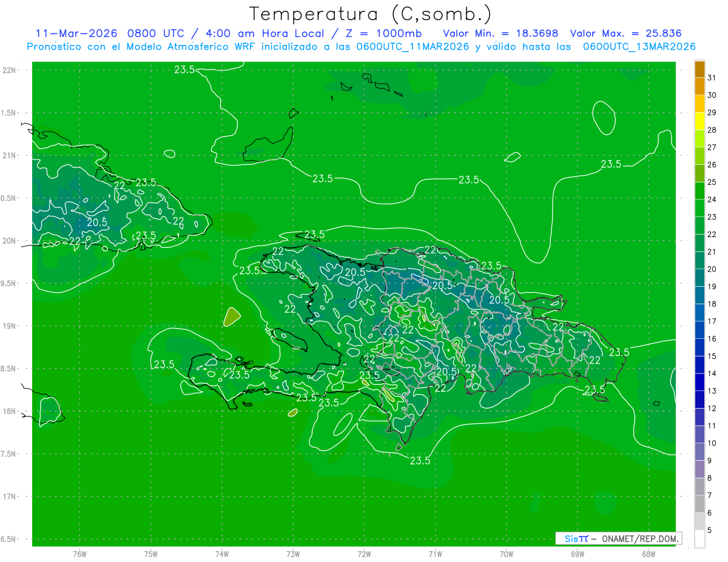This screenshot has height=562, width=728.
Task: Click latitude axis label "7.5N"
Action: (9, 454)
